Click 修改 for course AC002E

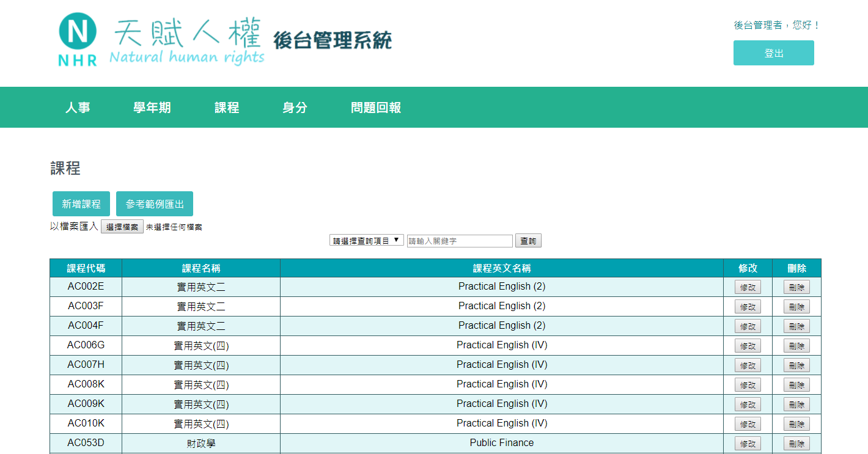coord(748,287)
